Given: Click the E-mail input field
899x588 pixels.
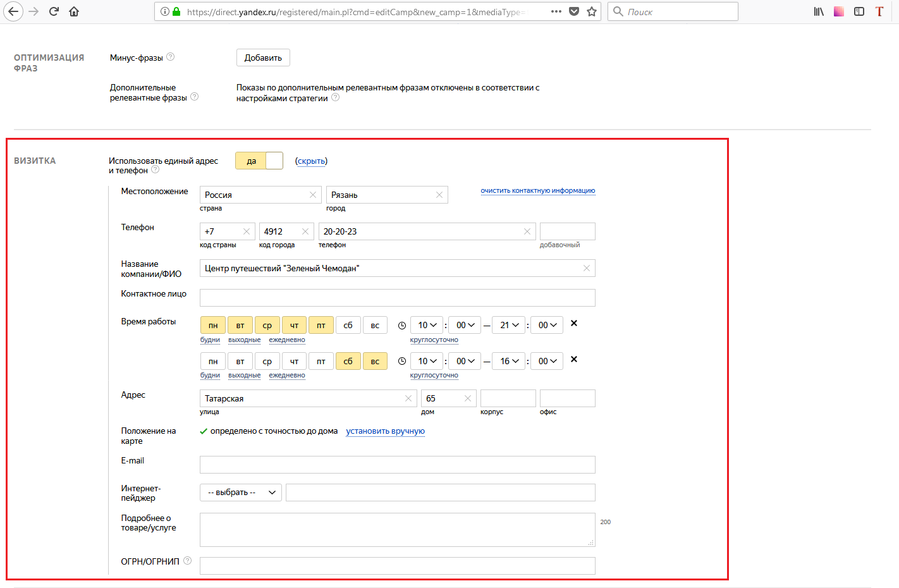Looking at the screenshot, I should (398, 465).
